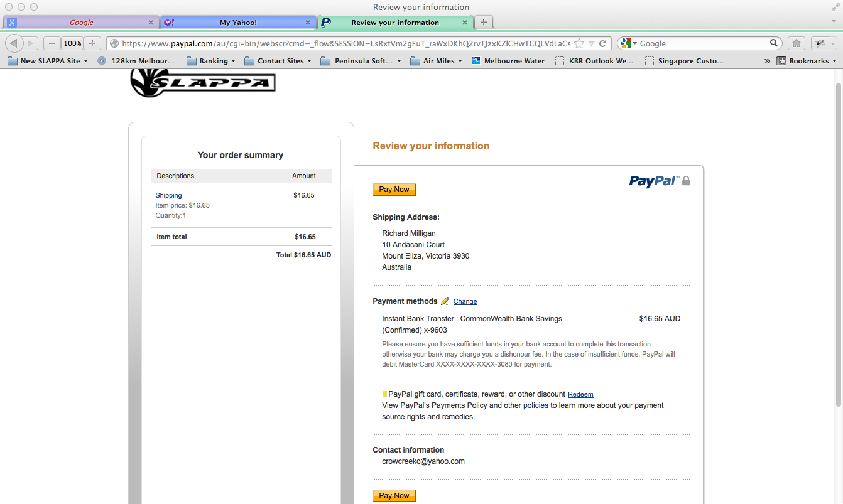Open the Singapore Custo... bookmark
This screenshot has width=843, height=504.
pos(684,61)
